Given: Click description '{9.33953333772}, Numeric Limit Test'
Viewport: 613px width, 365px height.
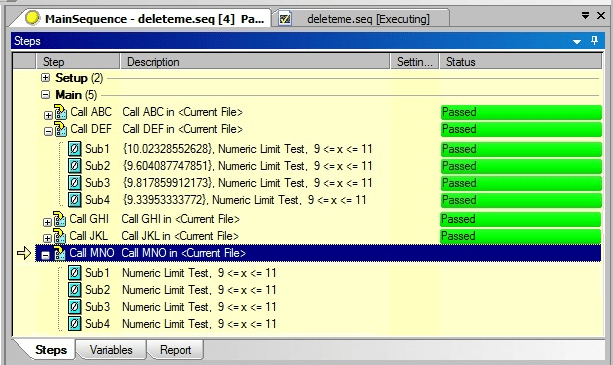Looking at the screenshot, I should click(x=244, y=200).
